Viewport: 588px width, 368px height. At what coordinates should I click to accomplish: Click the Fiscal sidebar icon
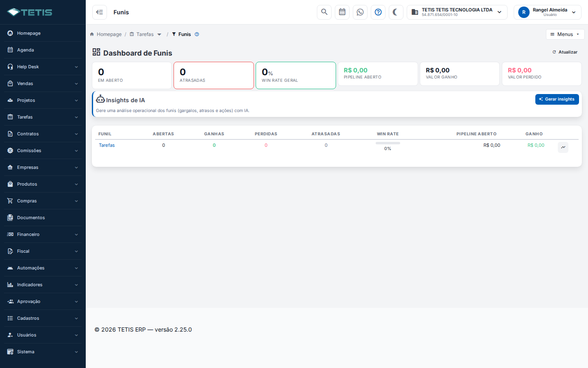click(x=10, y=251)
